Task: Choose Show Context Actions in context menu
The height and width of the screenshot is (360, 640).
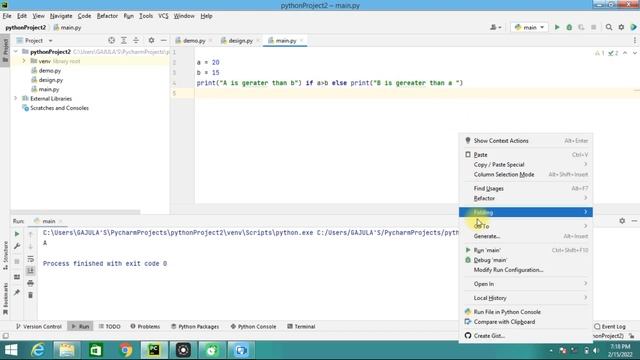Action: [526, 141]
